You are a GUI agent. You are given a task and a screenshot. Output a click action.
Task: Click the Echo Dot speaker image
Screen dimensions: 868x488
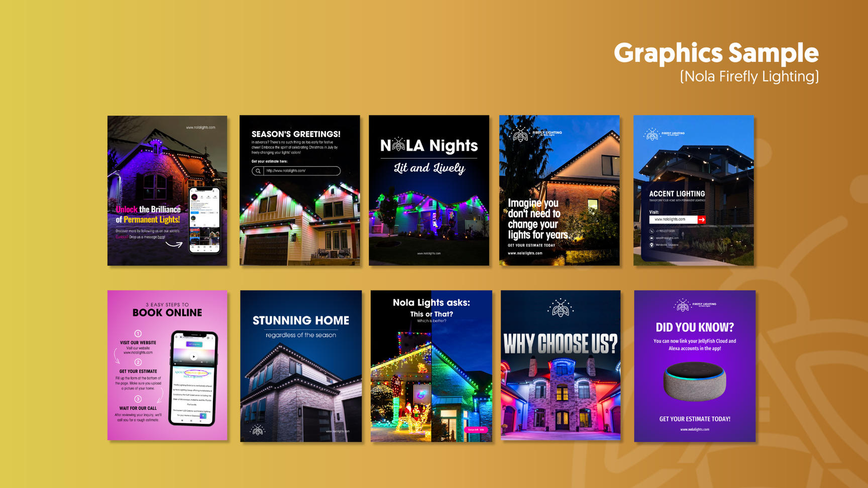tap(695, 381)
